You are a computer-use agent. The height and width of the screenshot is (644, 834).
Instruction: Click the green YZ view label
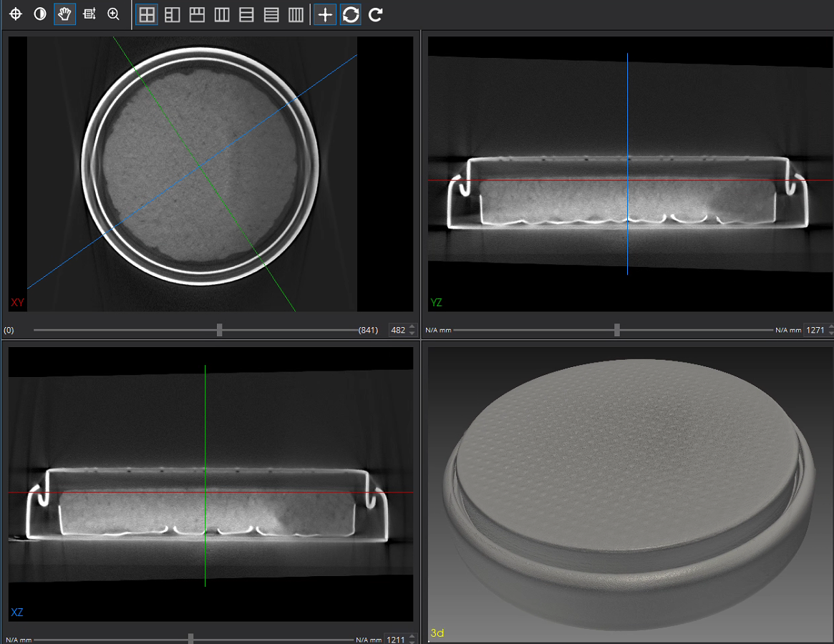436,303
